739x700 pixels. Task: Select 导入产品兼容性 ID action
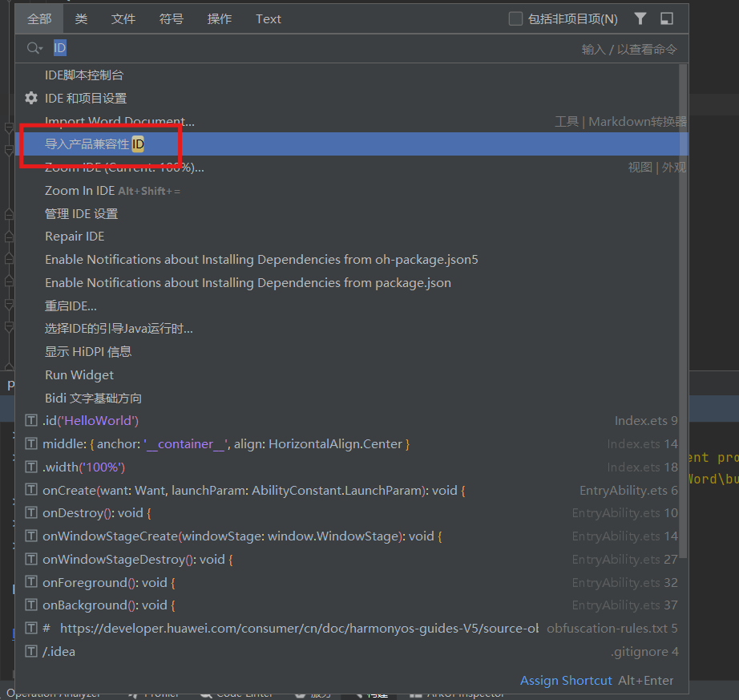coord(95,144)
